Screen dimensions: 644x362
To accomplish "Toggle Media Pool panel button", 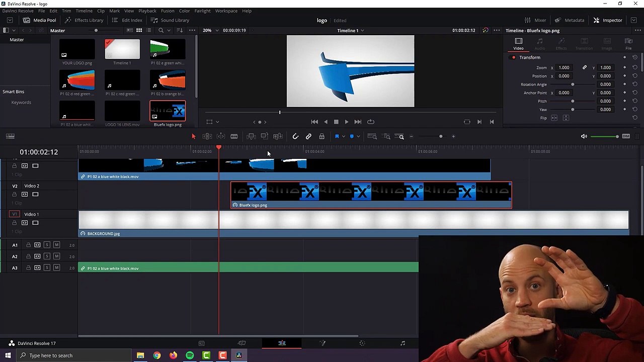I will (39, 20).
